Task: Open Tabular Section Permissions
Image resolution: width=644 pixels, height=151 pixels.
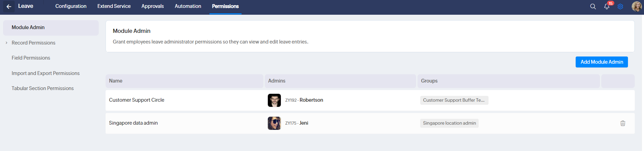Action: [43, 88]
